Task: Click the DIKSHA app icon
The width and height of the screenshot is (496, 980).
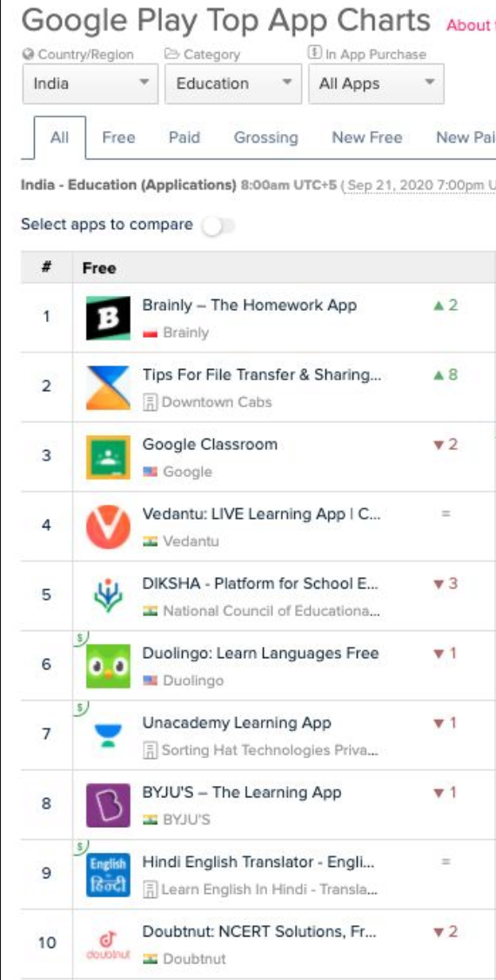Action: pos(108,595)
